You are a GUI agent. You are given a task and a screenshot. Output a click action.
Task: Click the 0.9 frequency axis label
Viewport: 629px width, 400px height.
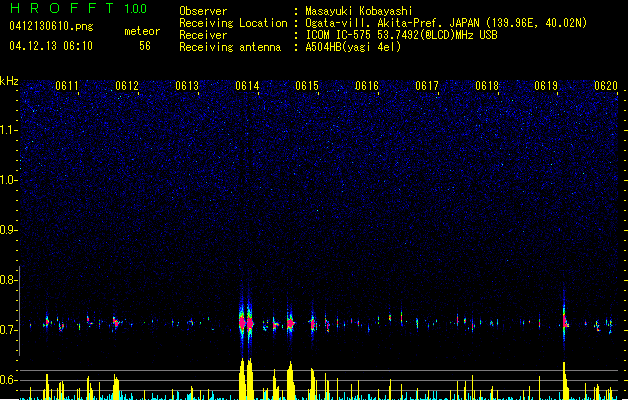(9, 230)
